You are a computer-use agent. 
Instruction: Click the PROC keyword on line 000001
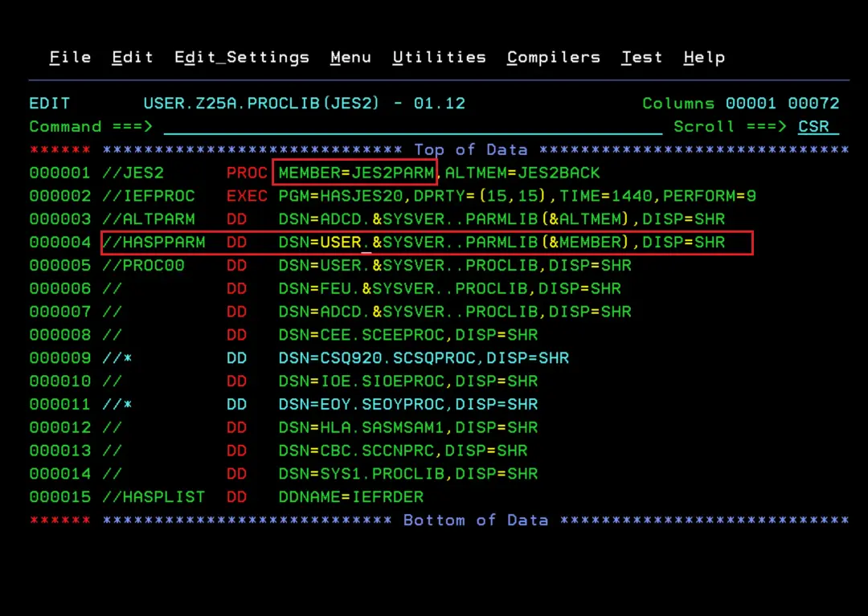pyautogui.click(x=247, y=173)
